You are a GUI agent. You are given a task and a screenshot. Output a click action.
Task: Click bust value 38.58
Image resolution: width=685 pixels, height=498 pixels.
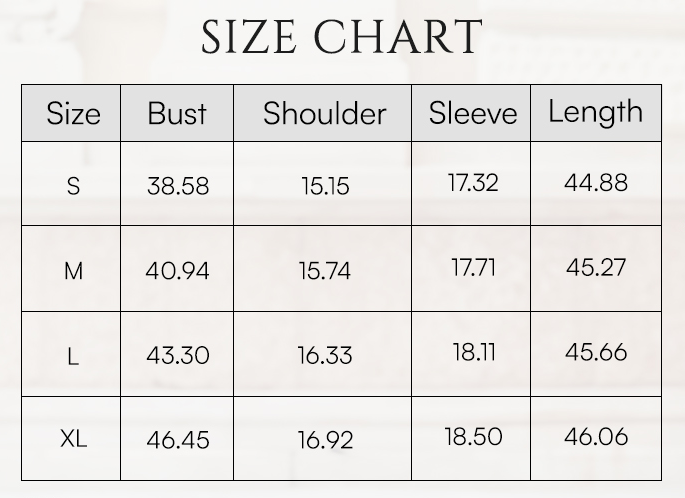tap(178, 185)
